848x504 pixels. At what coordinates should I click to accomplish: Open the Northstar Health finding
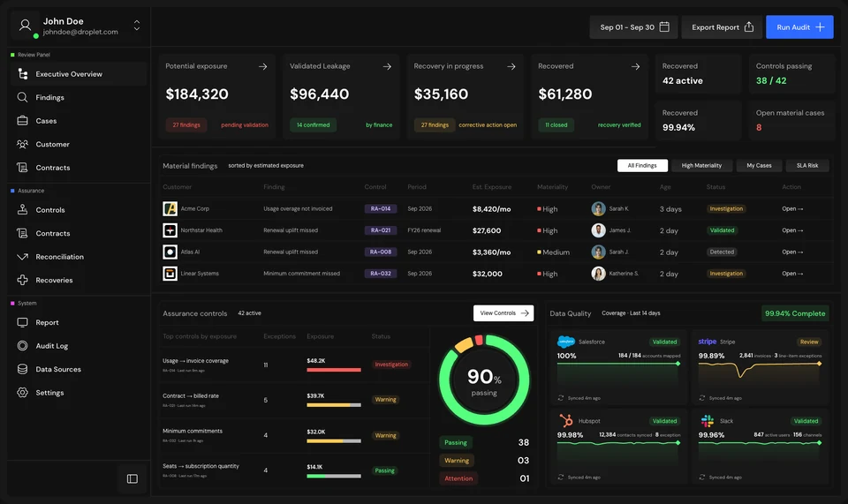pos(792,230)
